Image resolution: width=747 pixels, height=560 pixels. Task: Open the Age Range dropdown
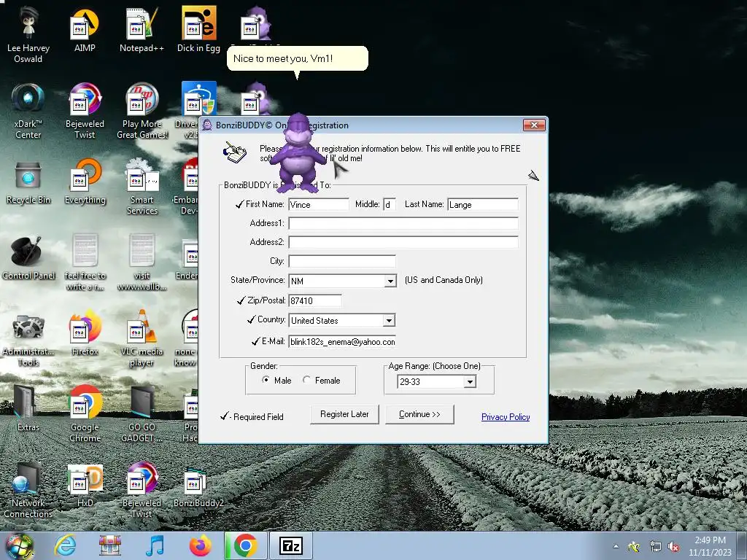click(470, 382)
